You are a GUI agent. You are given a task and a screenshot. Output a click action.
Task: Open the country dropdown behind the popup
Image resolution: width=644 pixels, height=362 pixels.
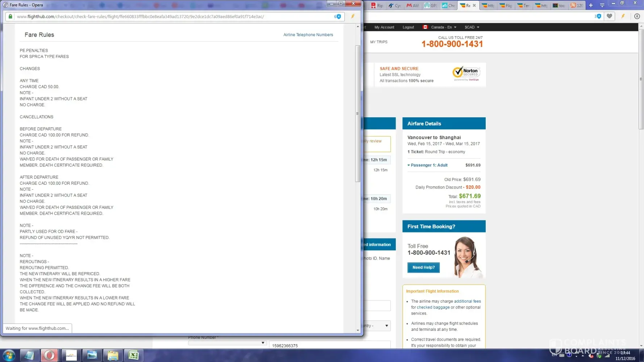coord(377,326)
